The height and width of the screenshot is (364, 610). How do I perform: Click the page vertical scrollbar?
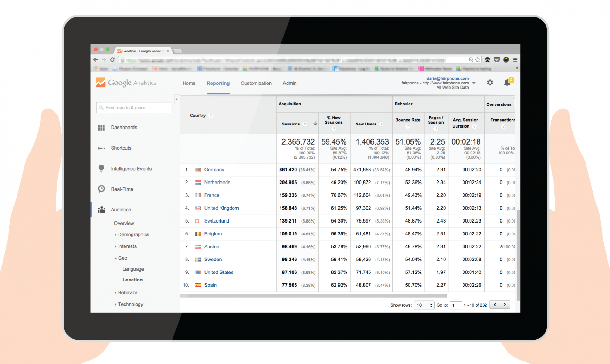coord(518,255)
